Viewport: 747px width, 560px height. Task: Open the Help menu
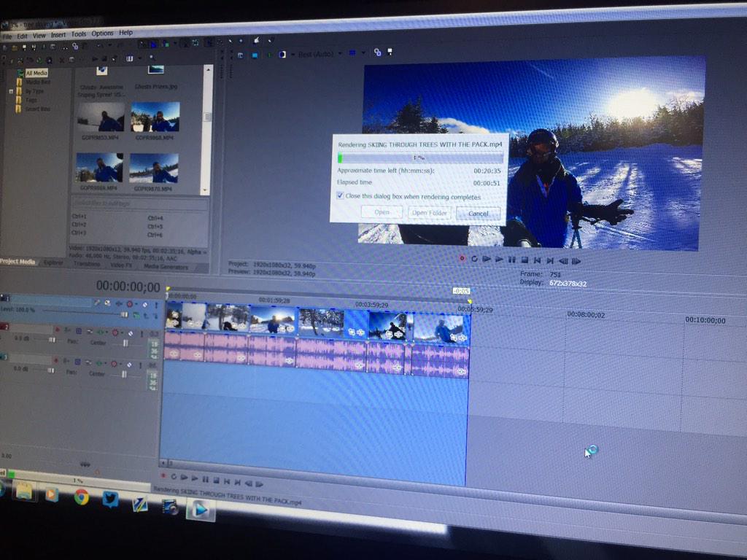click(x=125, y=33)
